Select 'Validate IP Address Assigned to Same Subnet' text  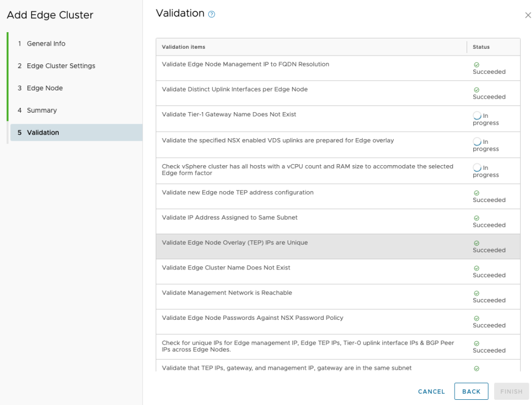(230, 218)
